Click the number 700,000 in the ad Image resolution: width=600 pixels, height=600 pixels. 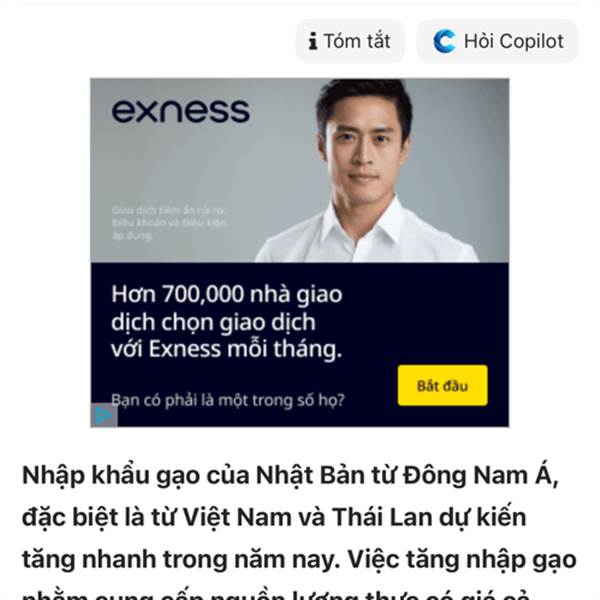(x=203, y=295)
